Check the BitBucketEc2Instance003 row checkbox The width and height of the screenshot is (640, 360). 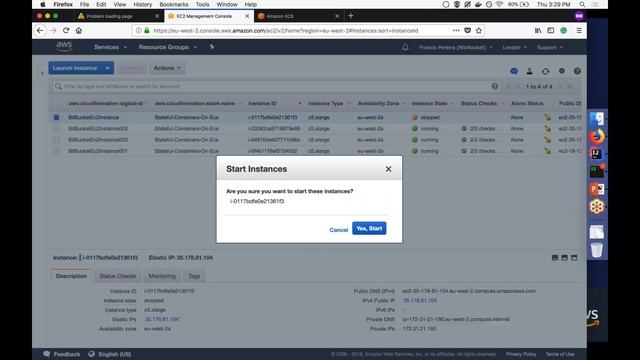[56, 140]
